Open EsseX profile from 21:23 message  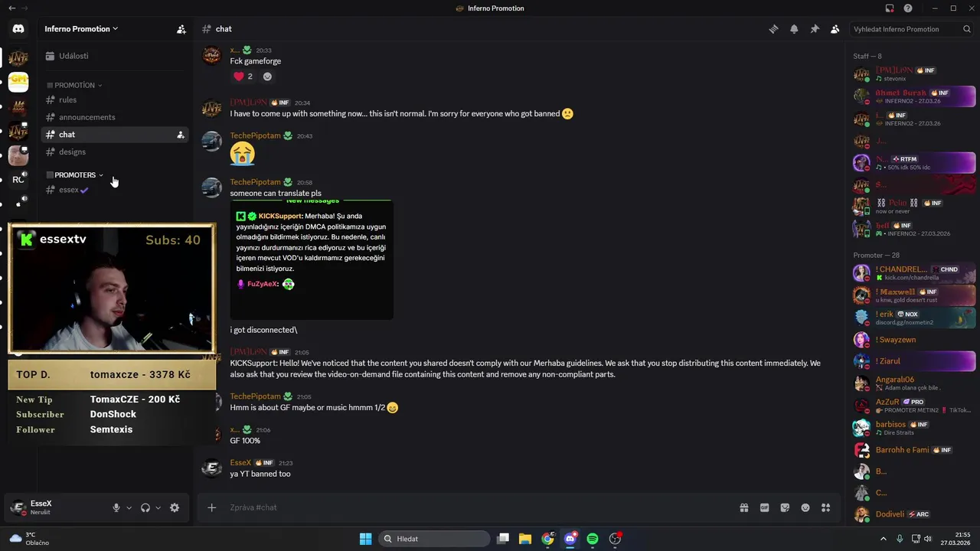(240, 463)
